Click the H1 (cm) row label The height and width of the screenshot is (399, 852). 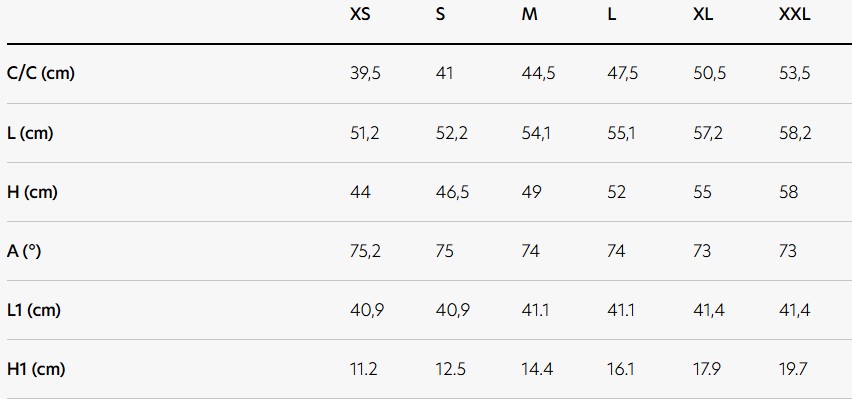[36, 370]
